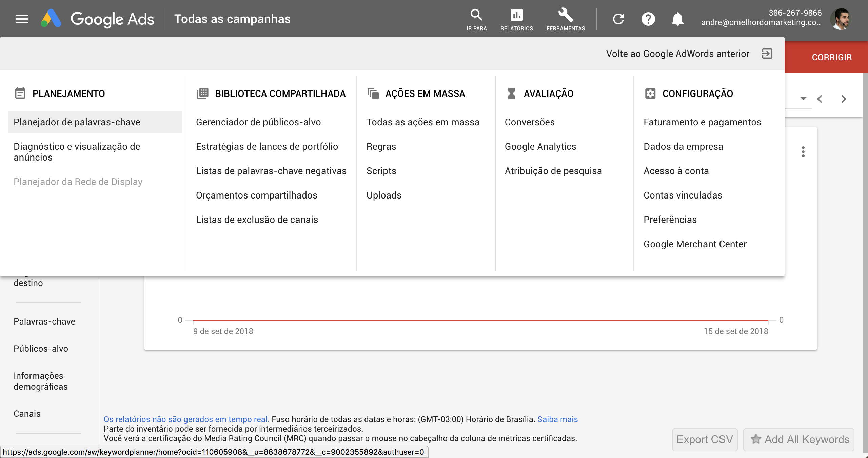Click the IR PARA search icon
The height and width of the screenshot is (458, 868).
(x=476, y=15)
